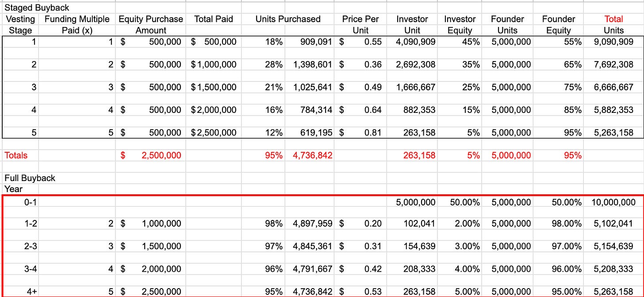644x297 pixels.
Task: Select the 9,090,909 total units cell
Action: point(613,42)
